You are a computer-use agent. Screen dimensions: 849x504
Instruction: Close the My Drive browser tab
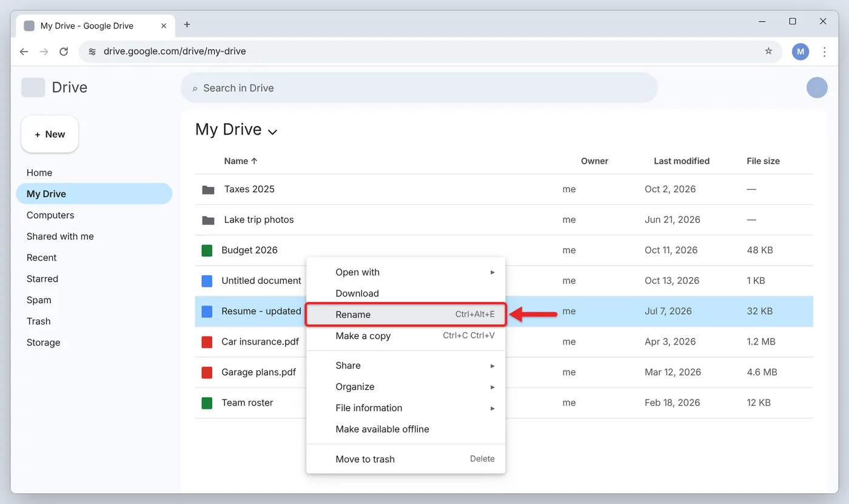pyautogui.click(x=163, y=25)
